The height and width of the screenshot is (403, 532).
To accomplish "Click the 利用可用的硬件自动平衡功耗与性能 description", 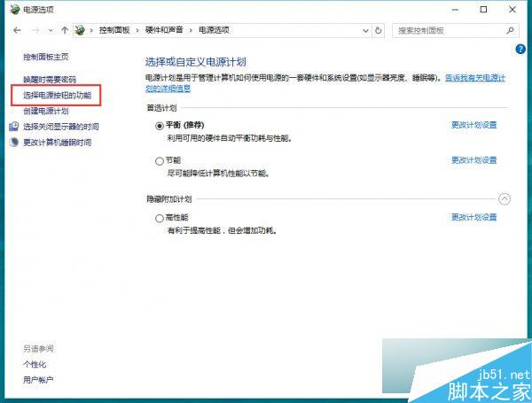I will (230, 138).
